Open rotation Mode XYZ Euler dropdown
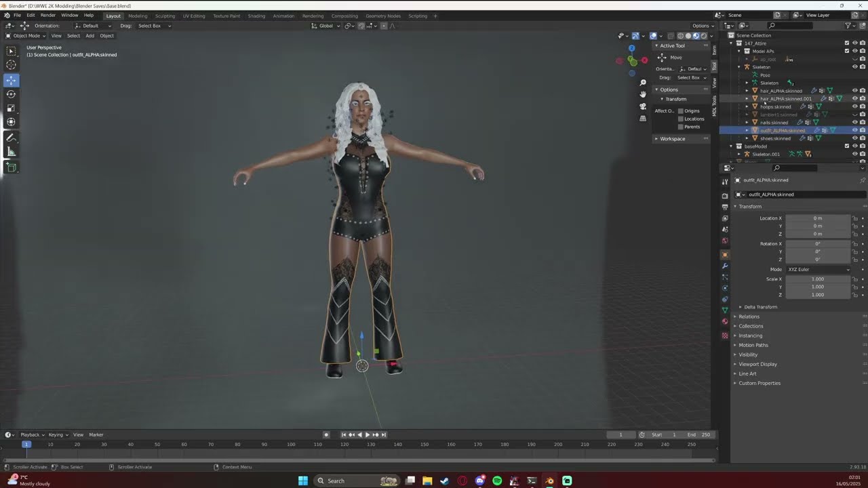Image resolution: width=868 pixels, height=488 pixels. tap(818, 270)
